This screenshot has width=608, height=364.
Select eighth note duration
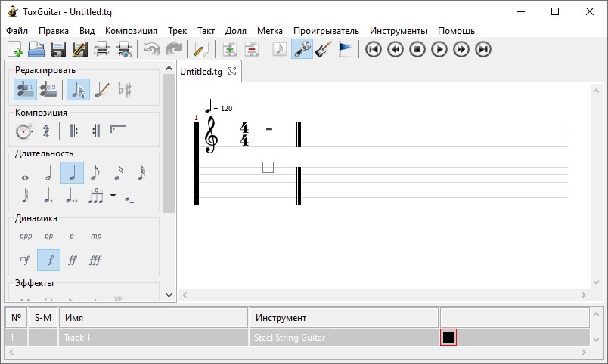(95, 173)
